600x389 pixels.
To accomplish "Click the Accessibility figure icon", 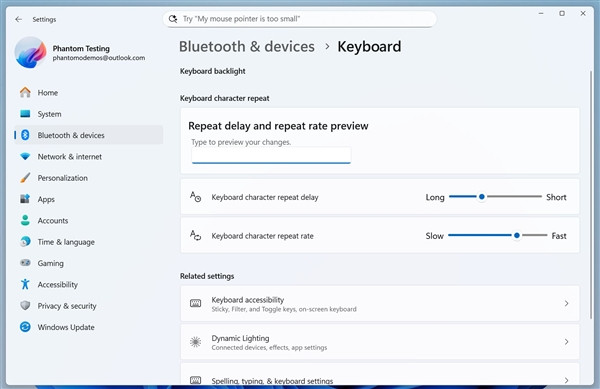I will 25,284.
